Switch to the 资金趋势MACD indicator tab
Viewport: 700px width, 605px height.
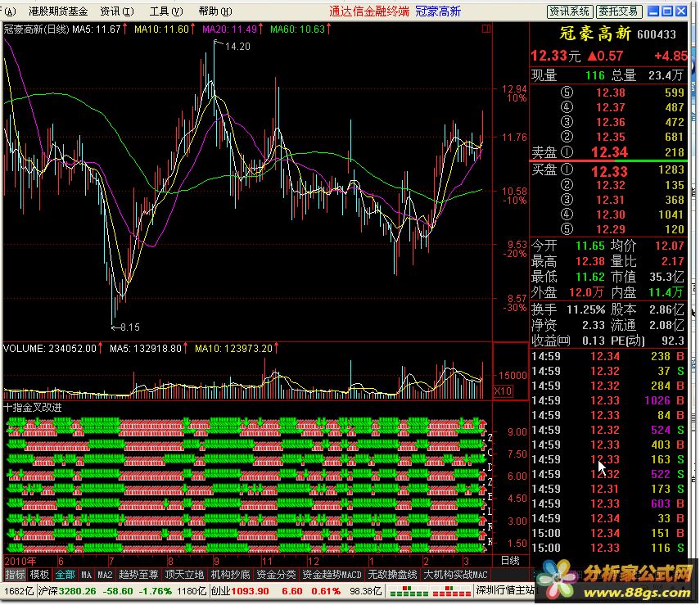click(x=332, y=575)
